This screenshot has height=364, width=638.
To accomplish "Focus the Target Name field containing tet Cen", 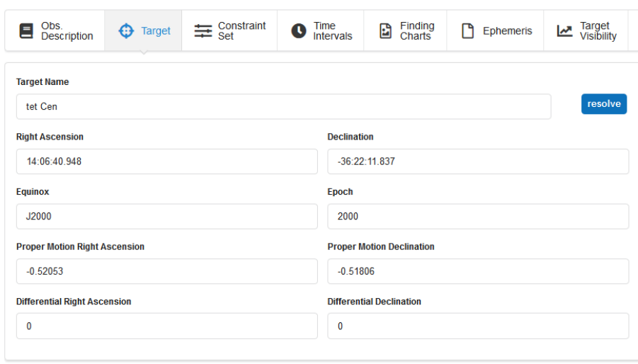I will click(x=283, y=107).
